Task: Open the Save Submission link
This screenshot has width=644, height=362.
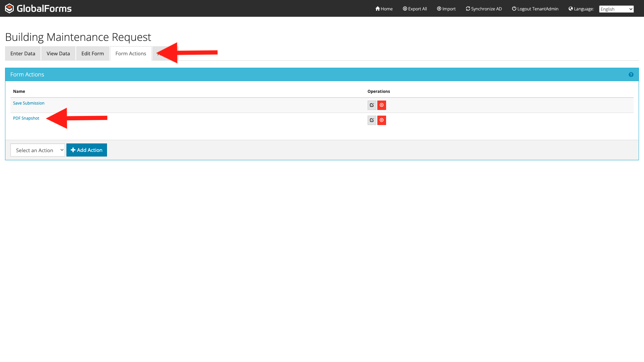Action: (29, 103)
